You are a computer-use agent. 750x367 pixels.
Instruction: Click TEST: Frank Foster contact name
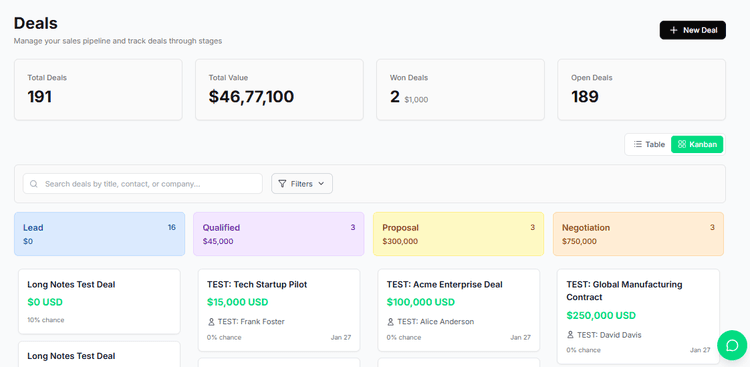(251, 322)
